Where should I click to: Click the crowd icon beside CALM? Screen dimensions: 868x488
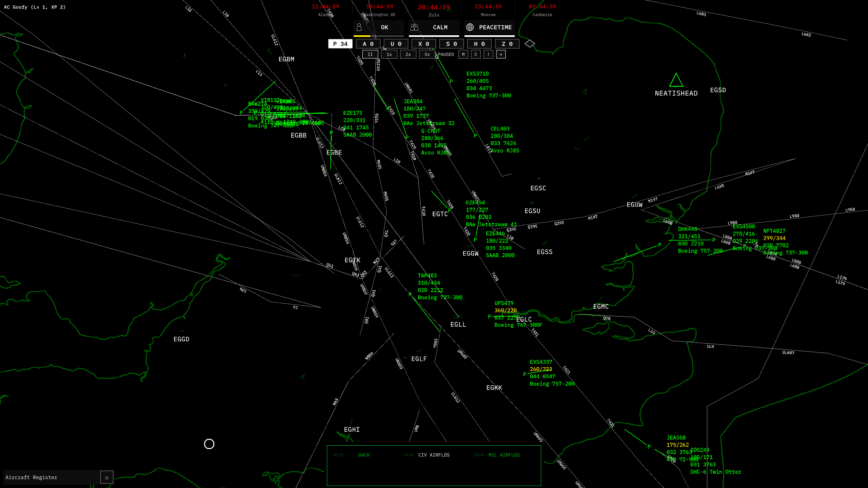pyautogui.click(x=414, y=27)
